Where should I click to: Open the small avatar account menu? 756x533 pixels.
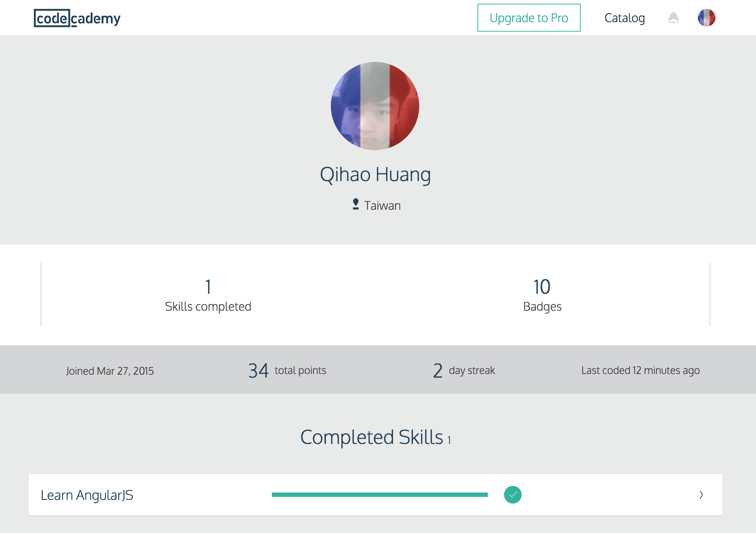pos(706,18)
